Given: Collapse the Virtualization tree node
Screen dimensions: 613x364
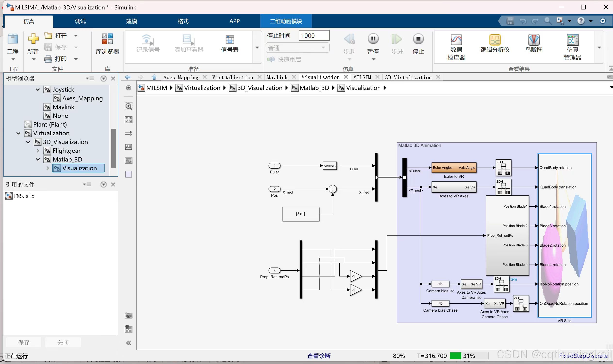Looking at the screenshot, I should tap(18, 133).
